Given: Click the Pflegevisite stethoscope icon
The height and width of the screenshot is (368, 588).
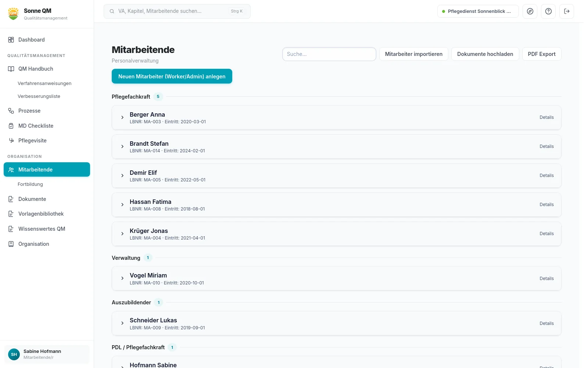Looking at the screenshot, I should 11,141.
